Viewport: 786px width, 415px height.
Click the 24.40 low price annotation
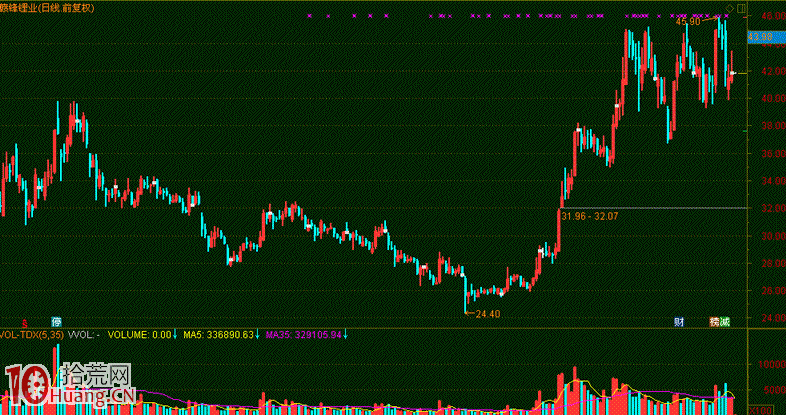tap(488, 314)
